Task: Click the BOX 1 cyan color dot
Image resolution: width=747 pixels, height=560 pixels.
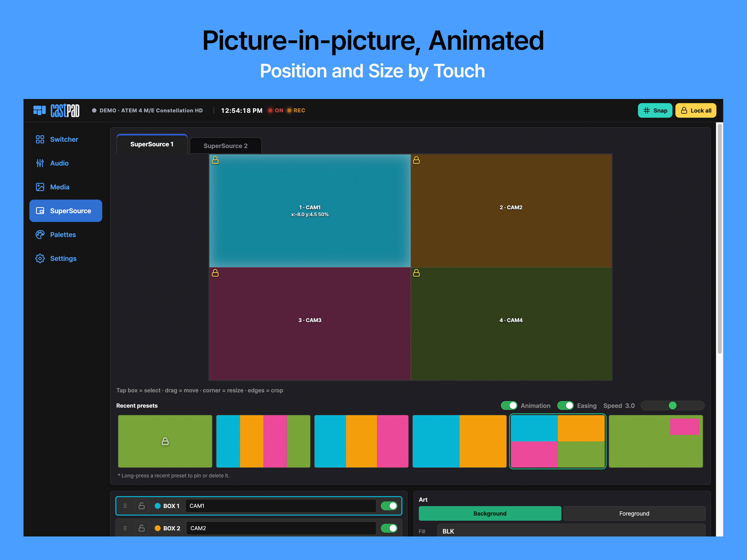Action: (157, 506)
